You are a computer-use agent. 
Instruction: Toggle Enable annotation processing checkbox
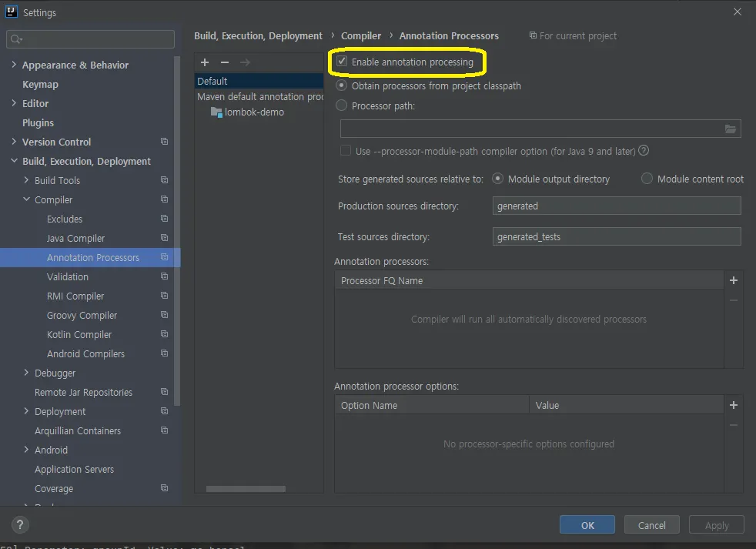pyautogui.click(x=342, y=62)
